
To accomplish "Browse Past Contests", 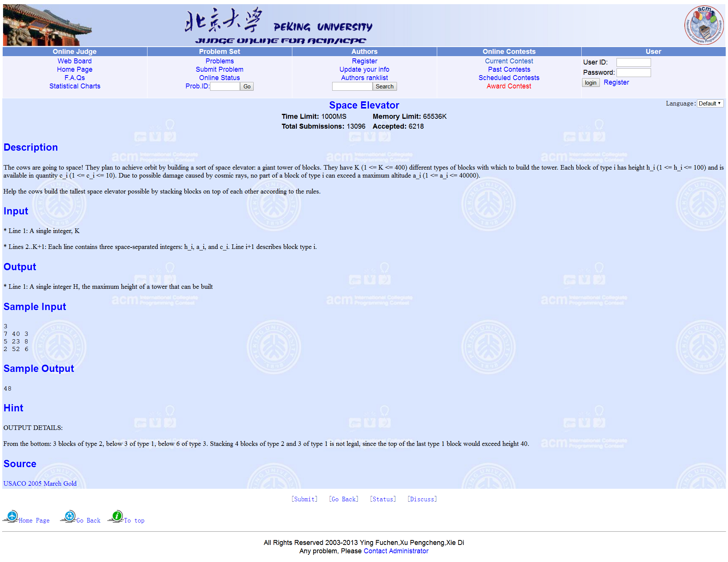I will [x=509, y=69].
